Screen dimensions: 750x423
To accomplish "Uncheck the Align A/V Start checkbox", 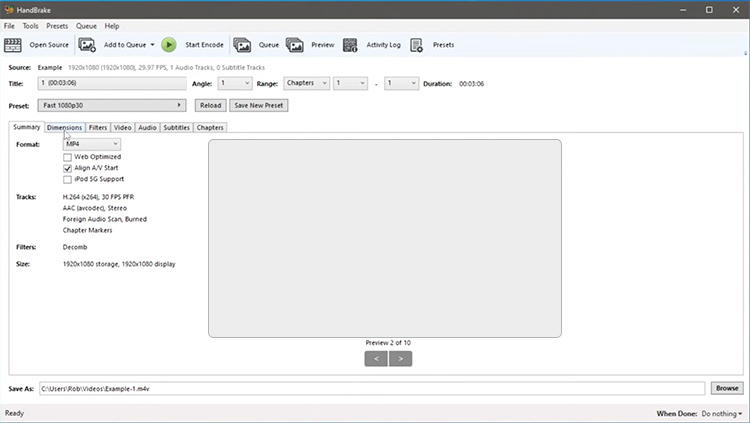I will (x=67, y=168).
